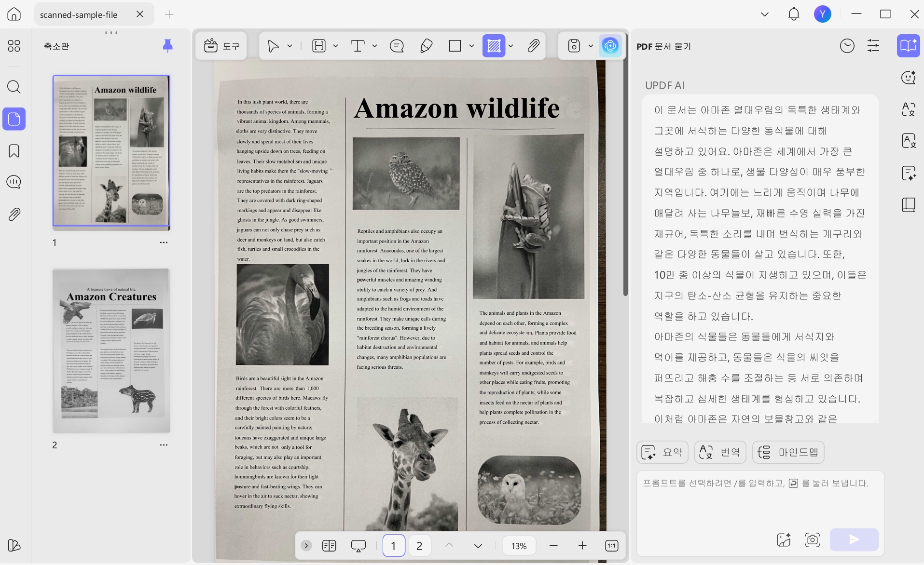
Task: Select the pencil drawing tool
Action: point(426,46)
